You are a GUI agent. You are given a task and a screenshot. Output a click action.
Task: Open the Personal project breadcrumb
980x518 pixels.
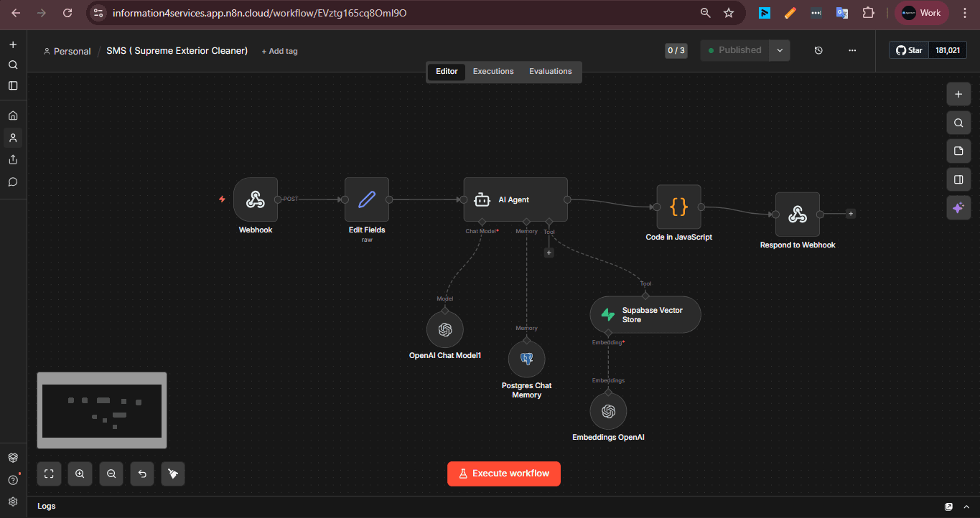pos(67,51)
